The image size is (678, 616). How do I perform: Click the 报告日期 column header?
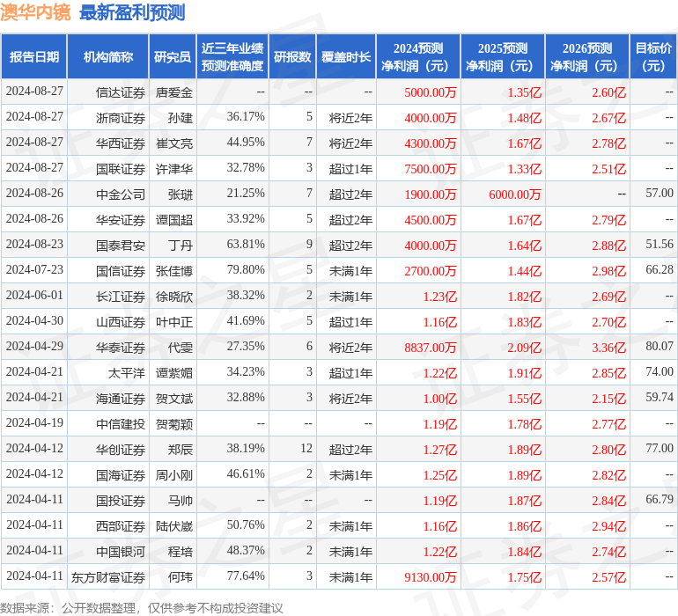33,56
